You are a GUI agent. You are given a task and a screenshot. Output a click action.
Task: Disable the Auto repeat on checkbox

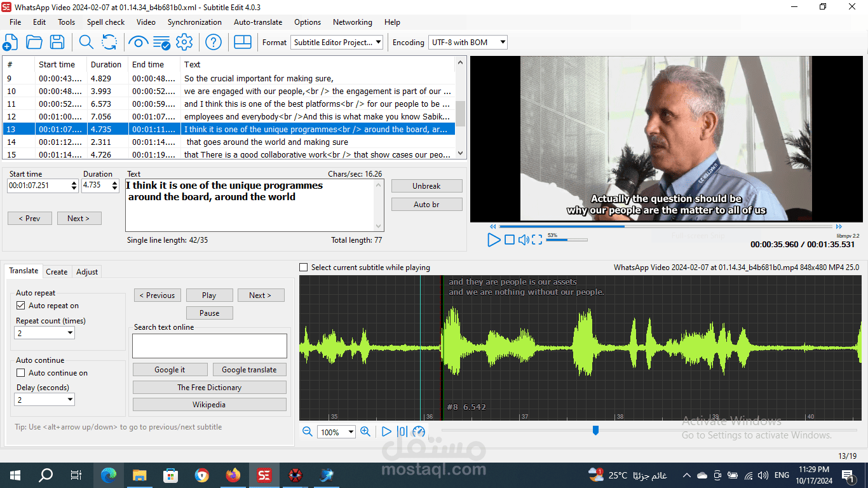[x=20, y=306]
